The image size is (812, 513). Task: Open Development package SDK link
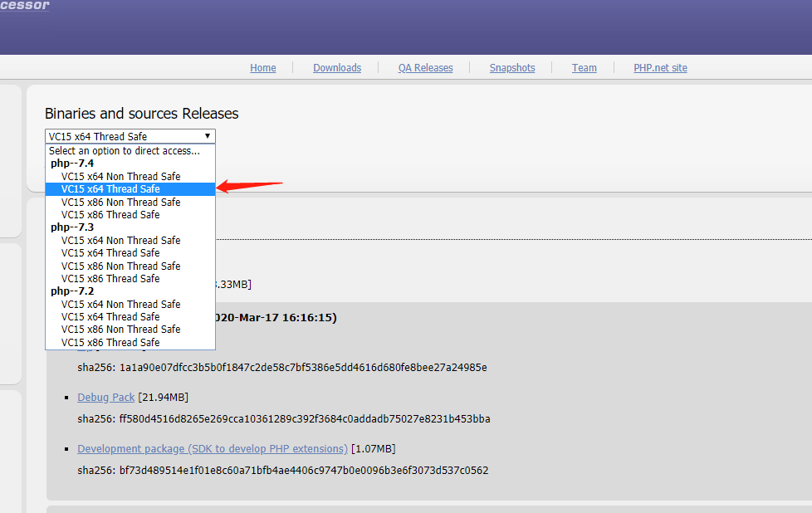[x=213, y=449]
